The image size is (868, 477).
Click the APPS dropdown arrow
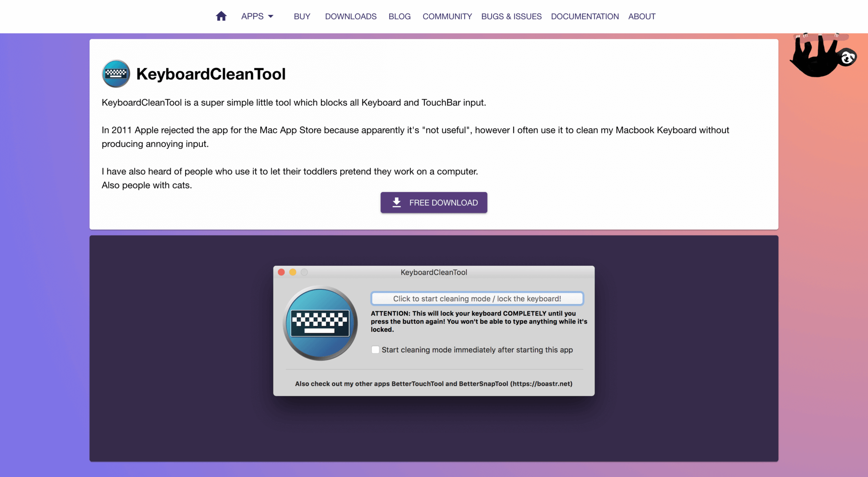[271, 17]
